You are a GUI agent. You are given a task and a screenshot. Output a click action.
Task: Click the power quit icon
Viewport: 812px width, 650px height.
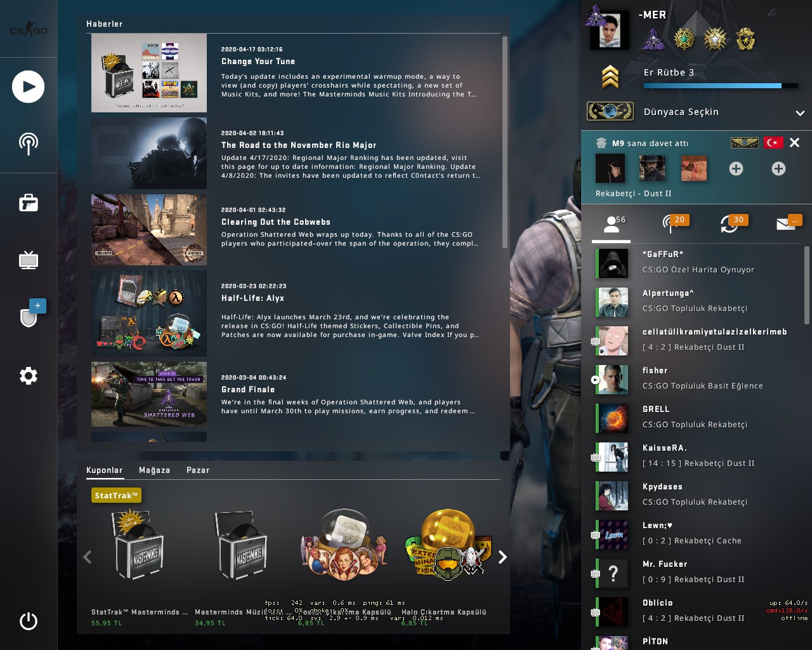click(29, 621)
